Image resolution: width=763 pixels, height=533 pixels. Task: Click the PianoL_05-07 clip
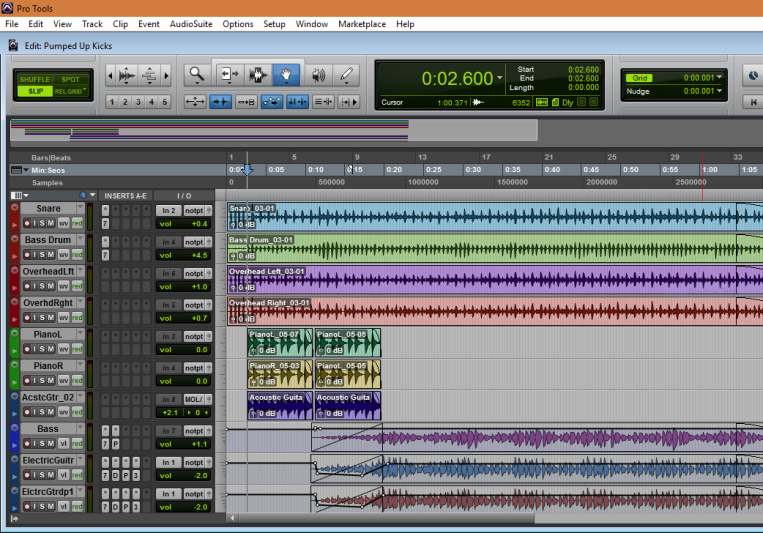280,342
